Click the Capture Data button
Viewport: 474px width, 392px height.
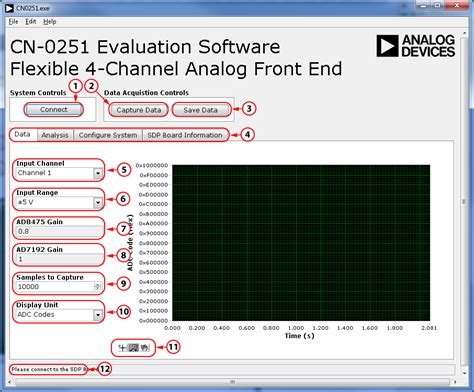[x=138, y=110]
